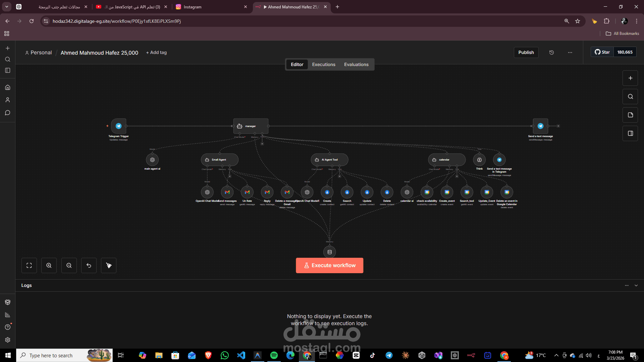644x362 pixels.
Task: Zoom in on the workflow canvas
Action: [x=49, y=265]
